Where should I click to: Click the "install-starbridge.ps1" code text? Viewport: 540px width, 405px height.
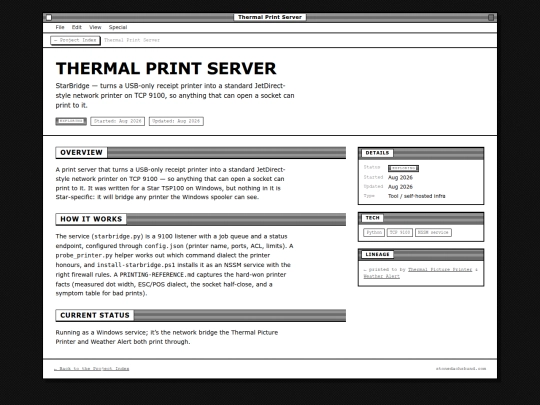136,265
